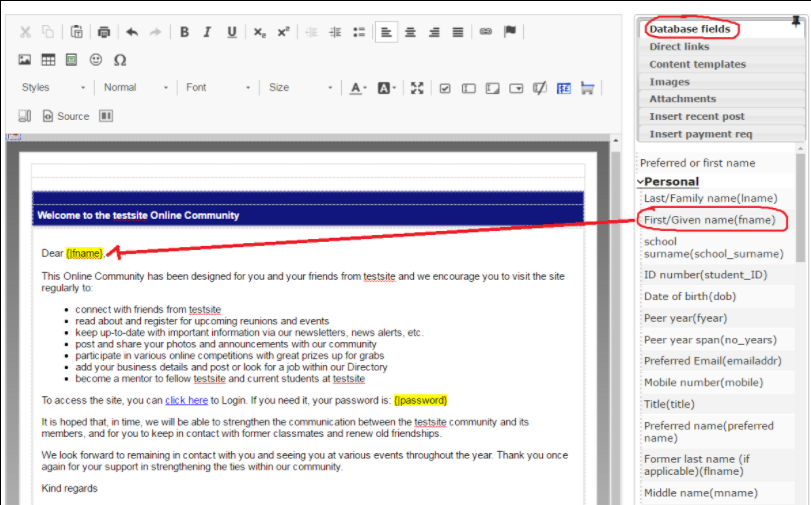Select First/Given name(fname) database field
The image size is (811, 505).
tap(709, 219)
